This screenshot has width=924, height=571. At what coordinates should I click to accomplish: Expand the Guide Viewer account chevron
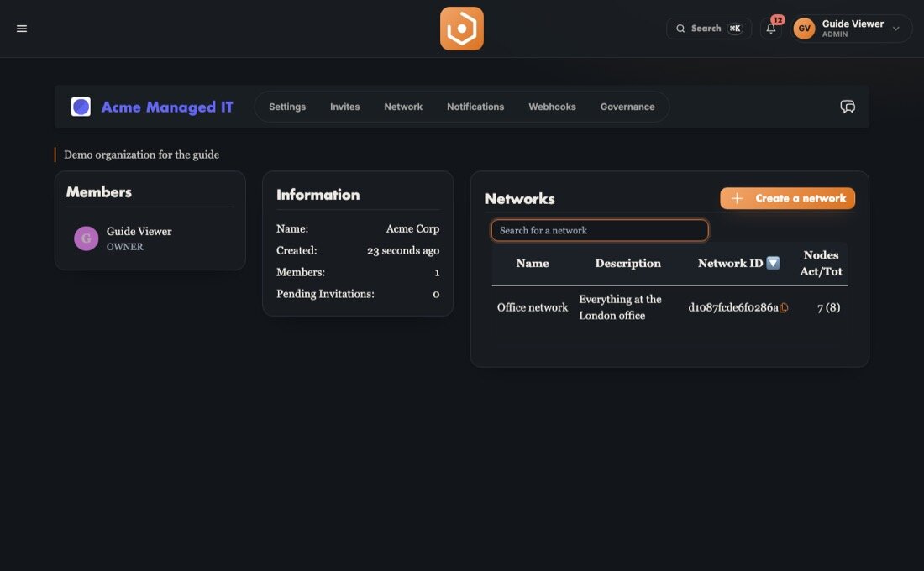point(895,29)
